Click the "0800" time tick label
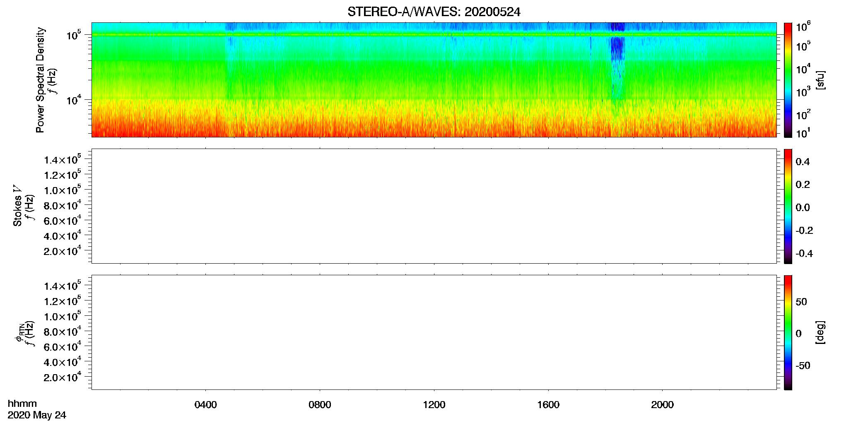Viewport: 868px width, 447px height. pyautogui.click(x=320, y=405)
